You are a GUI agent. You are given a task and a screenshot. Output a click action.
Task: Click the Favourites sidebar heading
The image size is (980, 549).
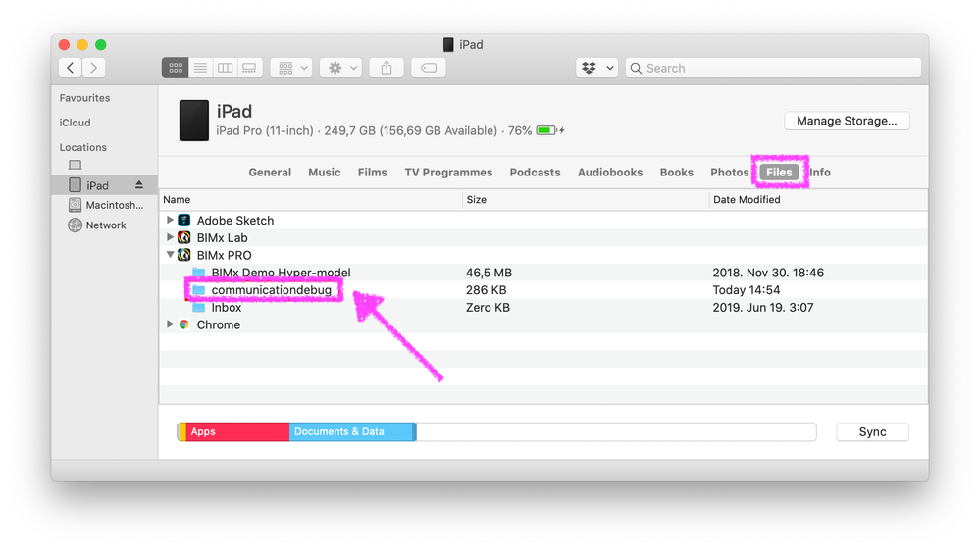84,98
